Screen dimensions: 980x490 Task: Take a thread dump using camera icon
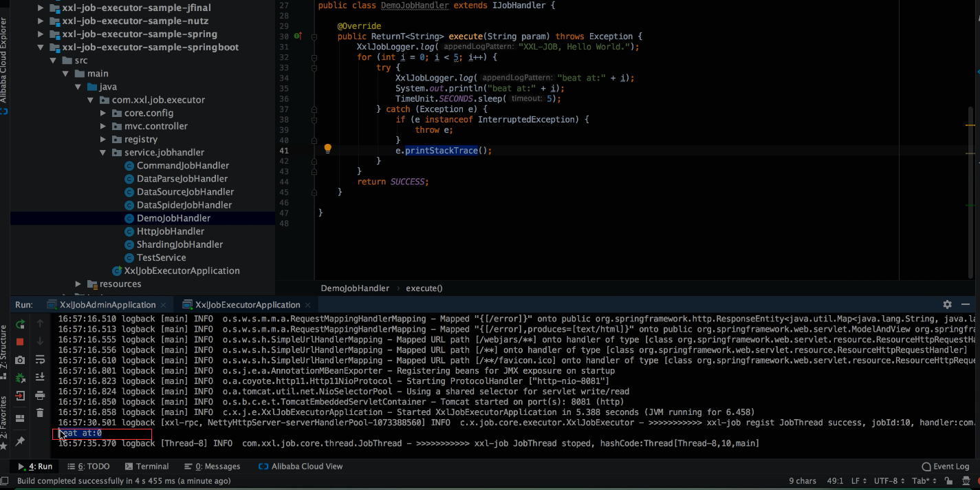pyautogui.click(x=20, y=360)
